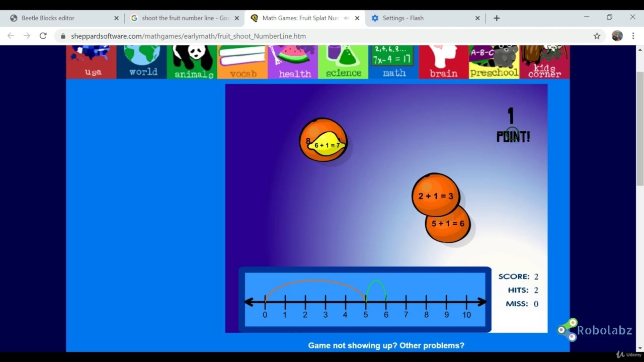Click the Preschool A-B-C icon
This screenshot has height=362, width=644.
pos(494,62)
